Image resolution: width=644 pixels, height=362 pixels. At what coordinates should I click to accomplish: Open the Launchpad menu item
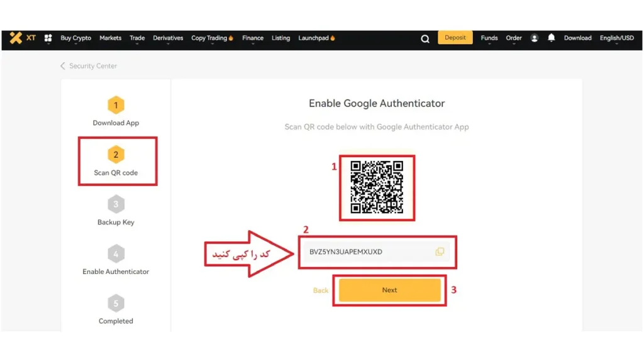click(x=316, y=38)
